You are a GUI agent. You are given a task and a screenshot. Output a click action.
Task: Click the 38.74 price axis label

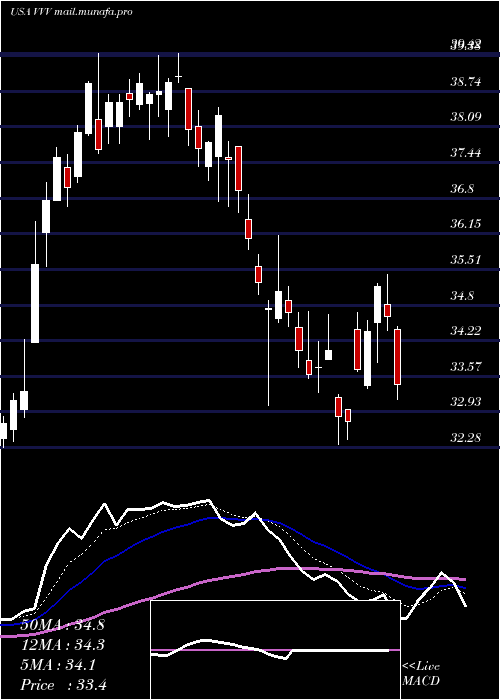466,82
